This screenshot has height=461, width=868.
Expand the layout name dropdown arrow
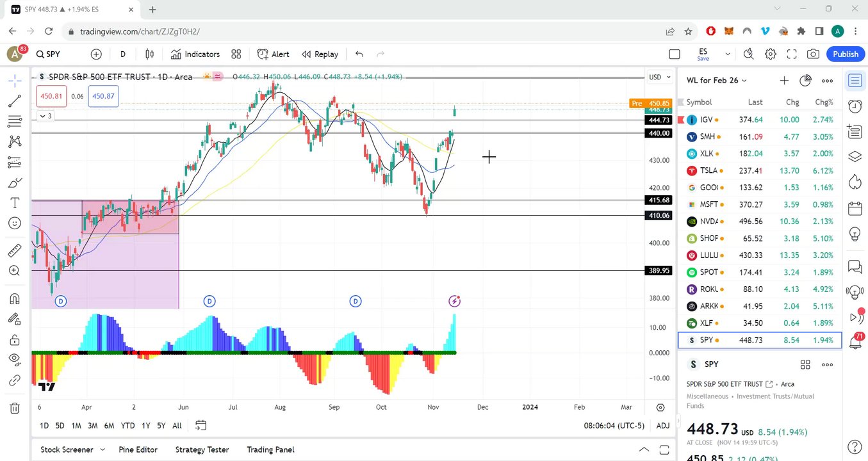727,54
